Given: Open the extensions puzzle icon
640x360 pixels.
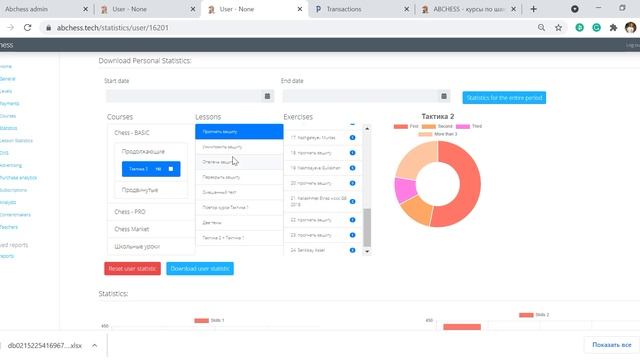Looking at the screenshot, I should 613,27.
